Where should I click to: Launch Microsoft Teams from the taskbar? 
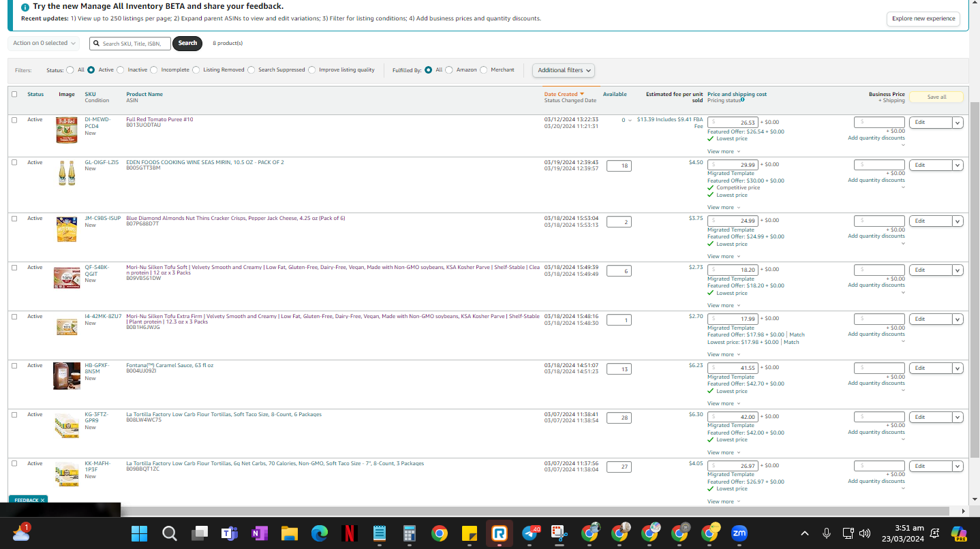point(229,533)
